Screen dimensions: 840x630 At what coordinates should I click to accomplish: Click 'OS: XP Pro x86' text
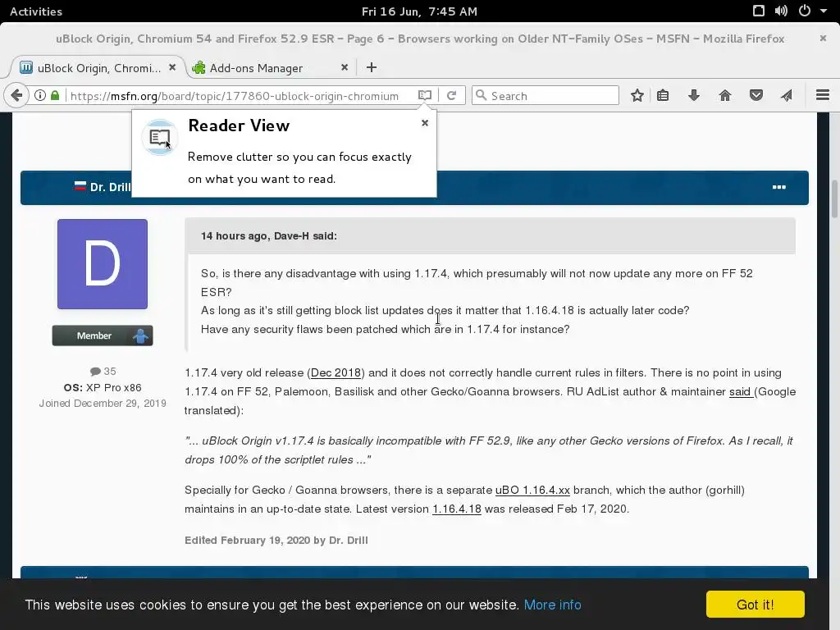point(103,387)
